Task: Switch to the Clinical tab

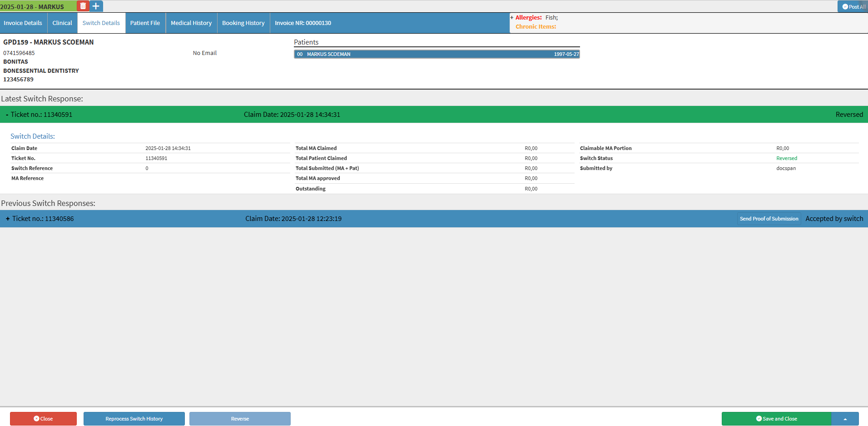Action: coord(62,23)
